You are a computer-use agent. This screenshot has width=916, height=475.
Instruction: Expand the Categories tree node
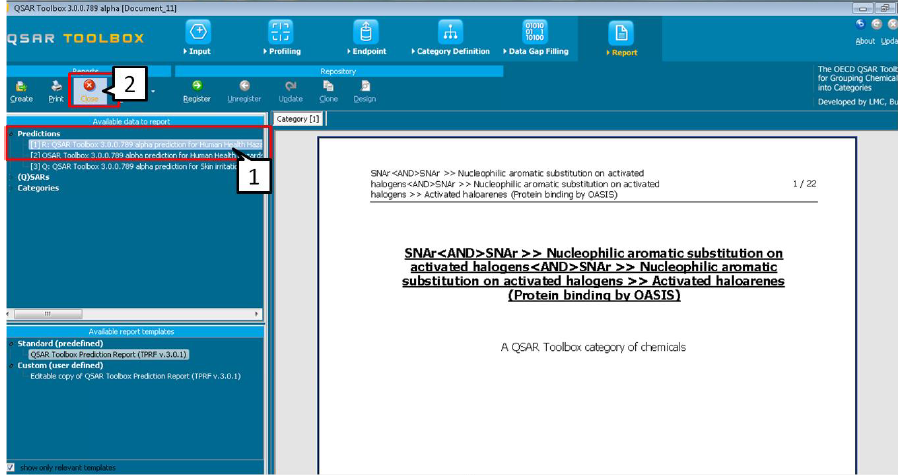tap(11, 188)
